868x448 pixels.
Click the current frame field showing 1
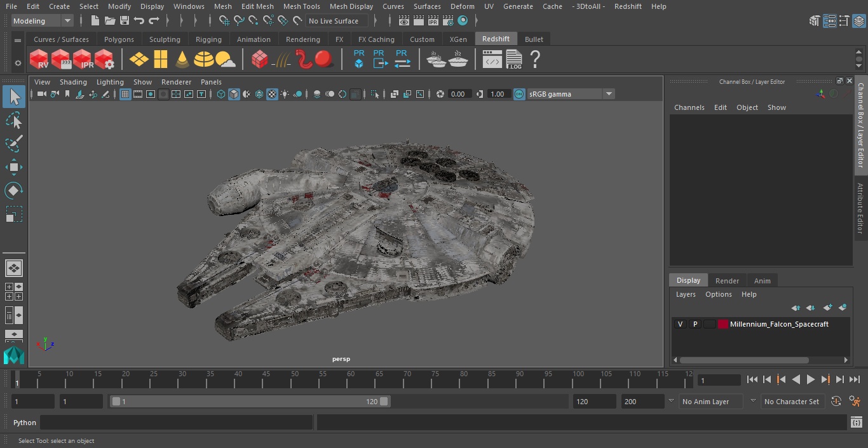coord(719,380)
